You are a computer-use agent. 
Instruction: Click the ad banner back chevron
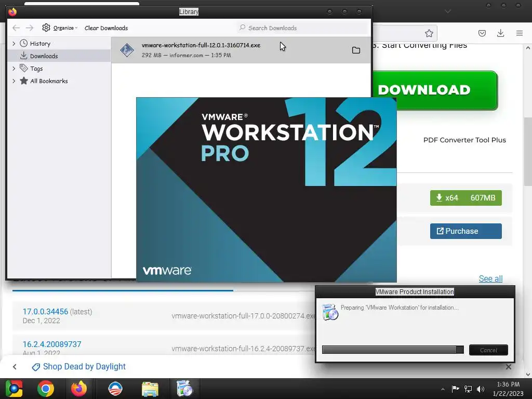(15, 367)
